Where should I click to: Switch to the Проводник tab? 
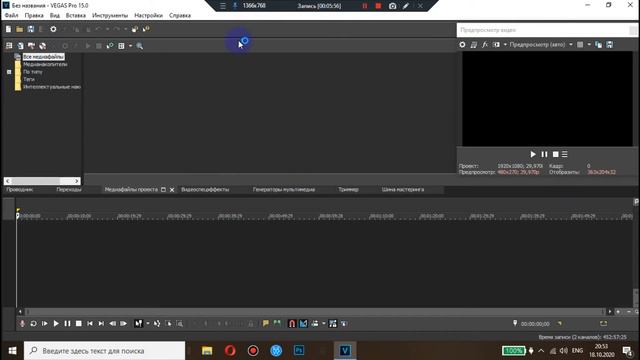[x=20, y=190]
